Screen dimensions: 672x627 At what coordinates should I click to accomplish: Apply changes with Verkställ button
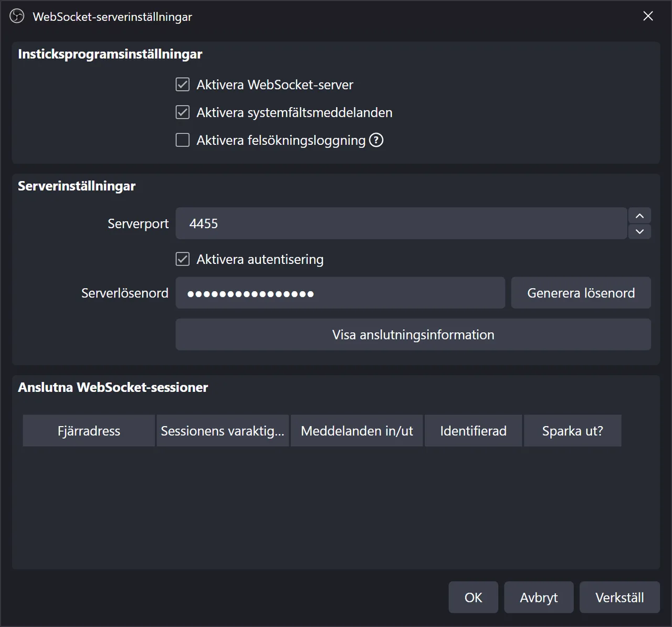click(x=619, y=597)
